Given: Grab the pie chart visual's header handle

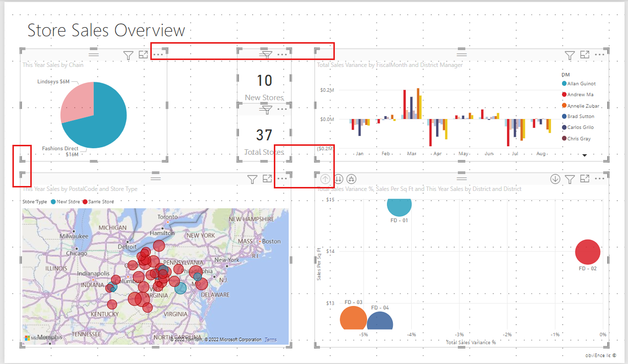Looking at the screenshot, I should [x=94, y=54].
